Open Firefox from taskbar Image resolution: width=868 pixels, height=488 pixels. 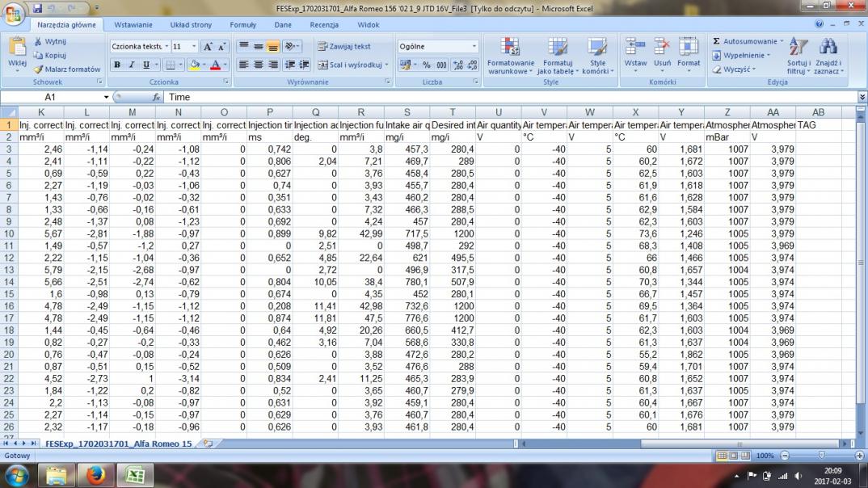95,475
